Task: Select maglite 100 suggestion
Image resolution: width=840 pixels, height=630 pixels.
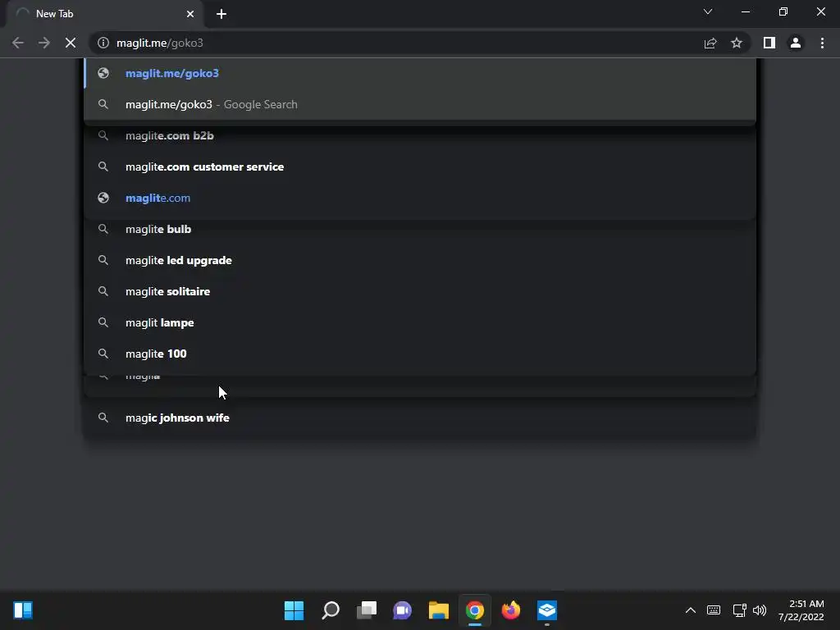Action: click(420, 354)
